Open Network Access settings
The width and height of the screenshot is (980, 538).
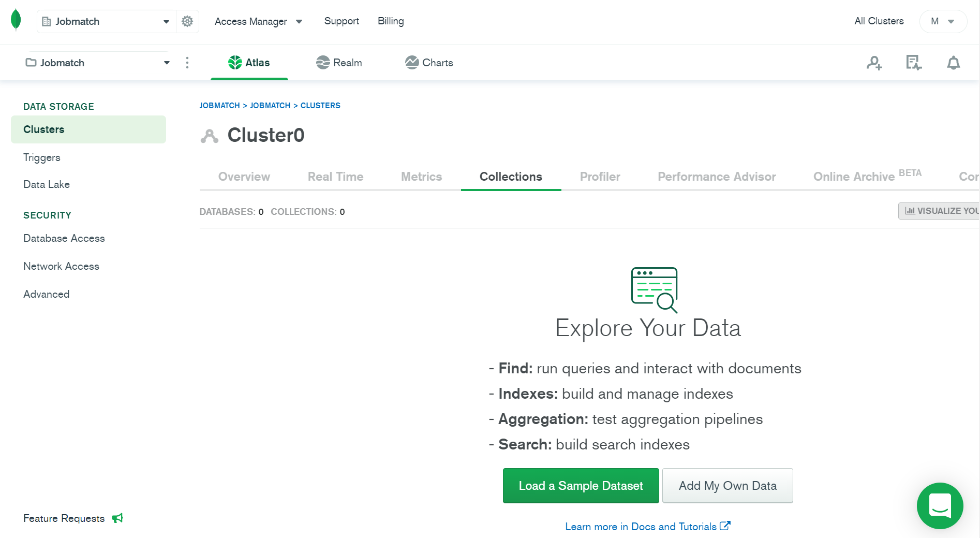[x=61, y=266]
